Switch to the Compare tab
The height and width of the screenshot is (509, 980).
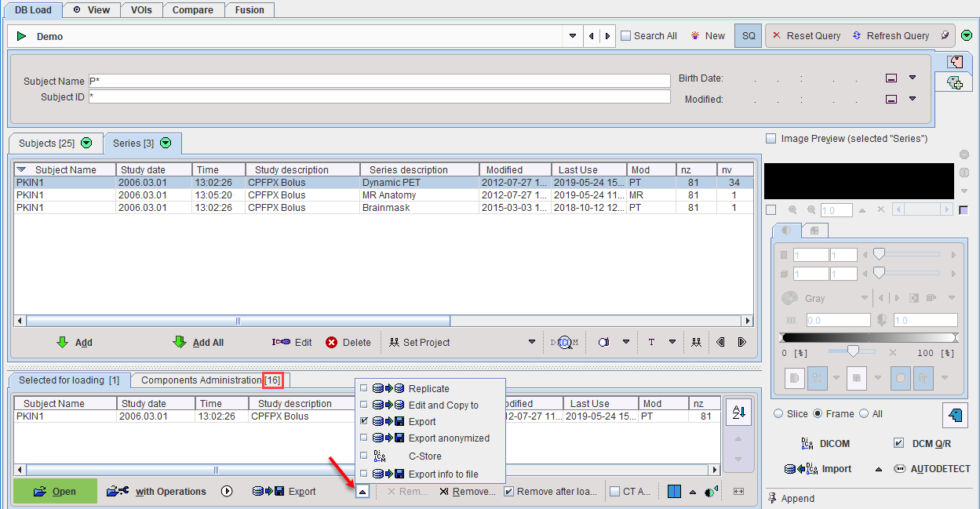(x=193, y=10)
